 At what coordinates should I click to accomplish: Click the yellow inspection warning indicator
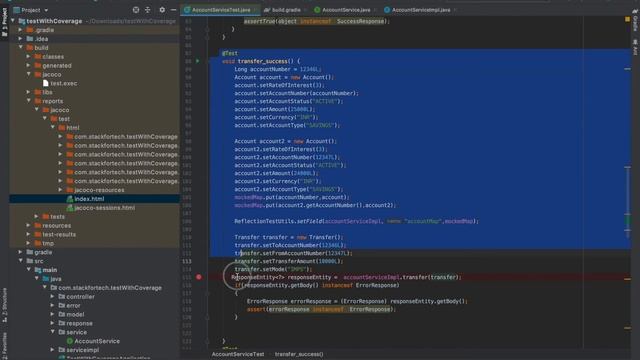627,19
